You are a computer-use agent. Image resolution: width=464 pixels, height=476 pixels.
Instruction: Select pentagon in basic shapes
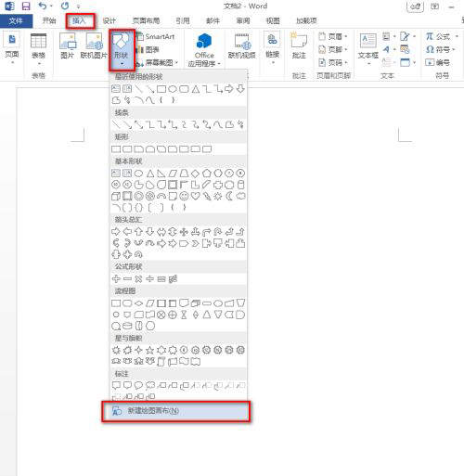207,174
